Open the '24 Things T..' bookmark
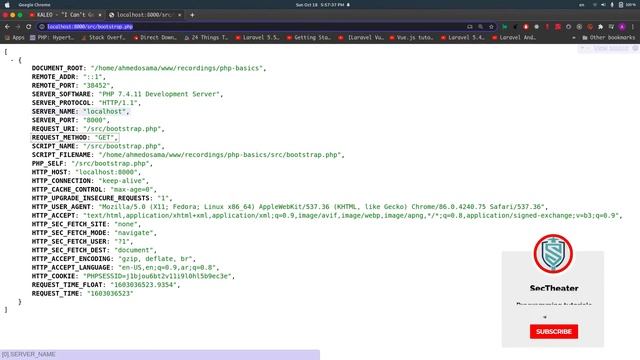The height and width of the screenshot is (360, 640). coord(207,38)
